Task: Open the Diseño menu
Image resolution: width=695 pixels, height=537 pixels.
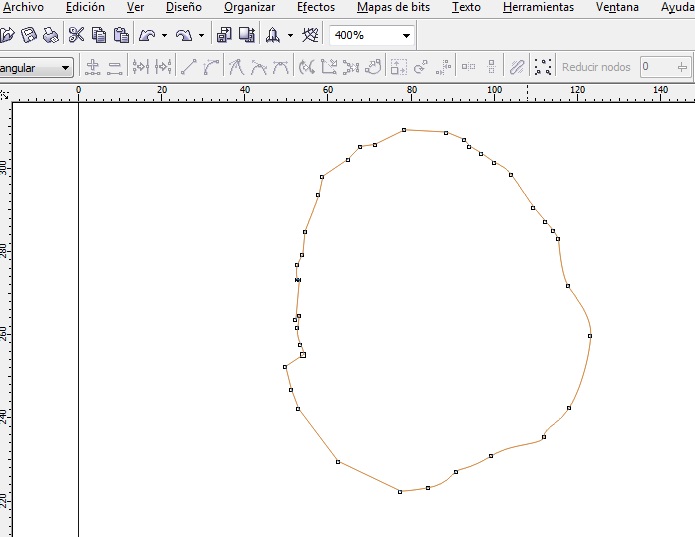Action: pos(184,7)
